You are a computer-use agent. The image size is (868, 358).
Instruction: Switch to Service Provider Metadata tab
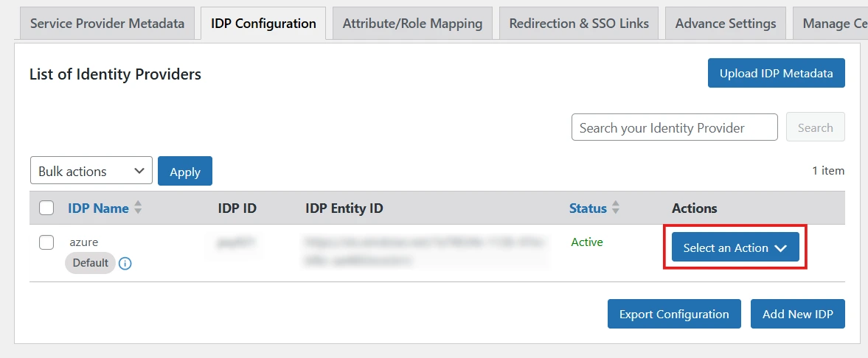tap(107, 24)
